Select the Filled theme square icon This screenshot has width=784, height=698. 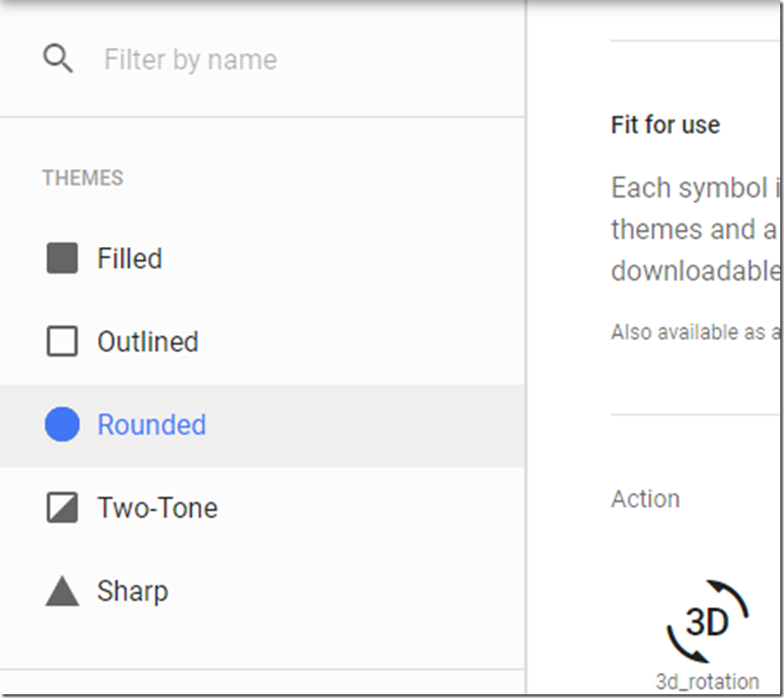click(62, 258)
